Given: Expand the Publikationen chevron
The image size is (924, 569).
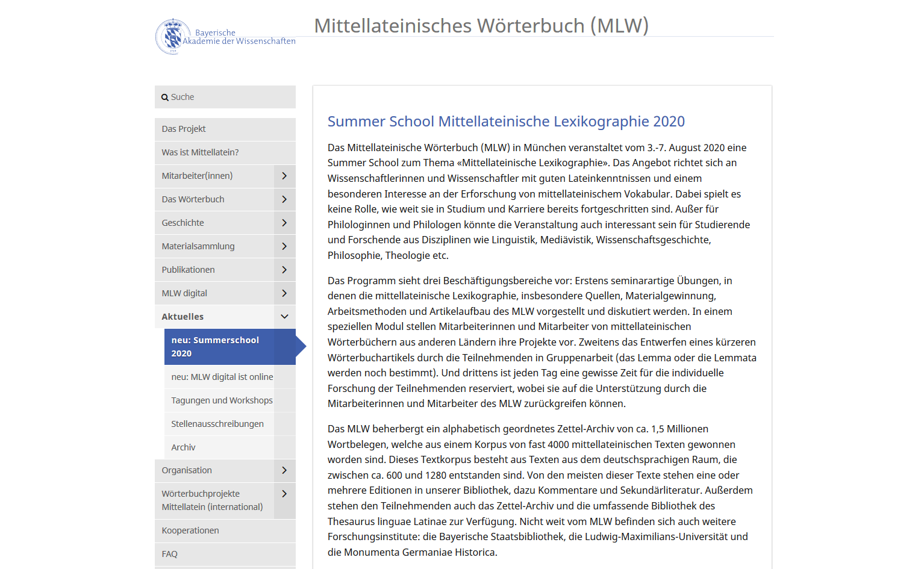Looking at the screenshot, I should pos(285,270).
